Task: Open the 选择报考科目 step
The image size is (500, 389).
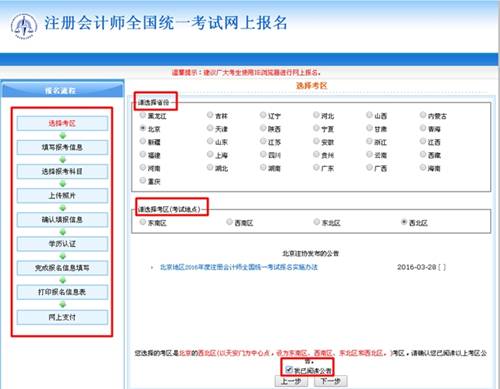Action: point(62,171)
